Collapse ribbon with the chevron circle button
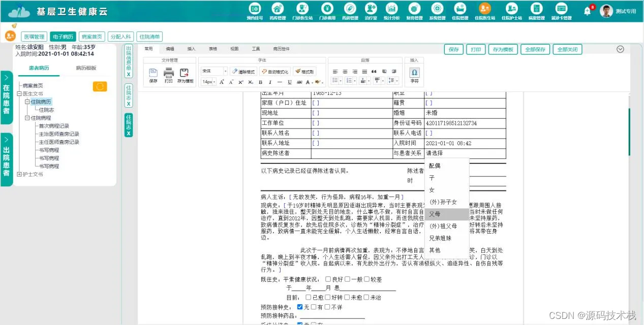644x325 pixels. [620, 49]
